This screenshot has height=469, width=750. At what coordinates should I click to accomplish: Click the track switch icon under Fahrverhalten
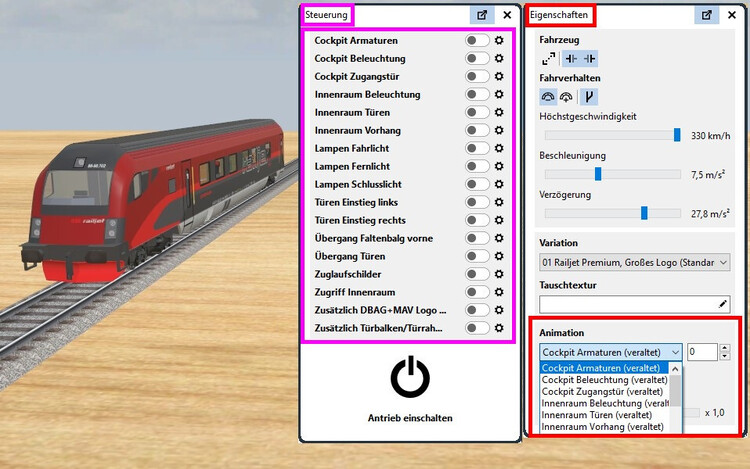click(x=589, y=97)
